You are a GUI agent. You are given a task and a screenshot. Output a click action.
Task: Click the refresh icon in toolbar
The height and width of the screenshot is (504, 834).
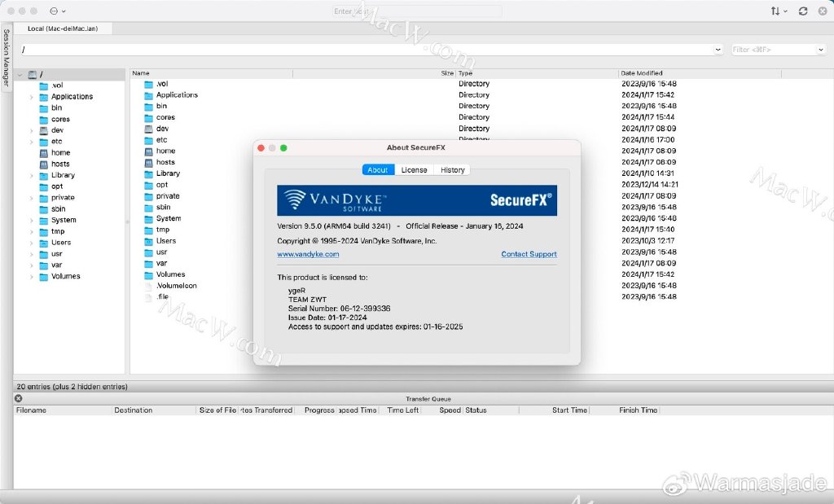[x=803, y=11]
